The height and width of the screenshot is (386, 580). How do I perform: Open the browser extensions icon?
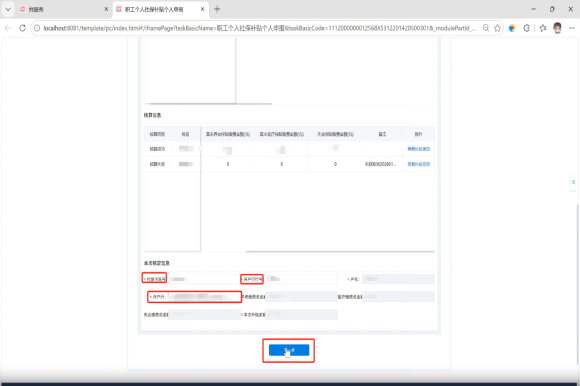(x=527, y=28)
